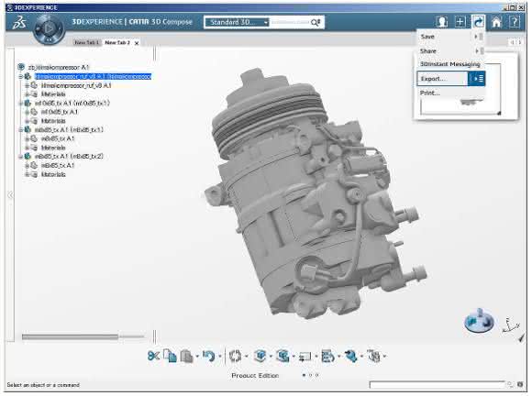The width and height of the screenshot is (532, 396).
Task: Click the cube-with-overlay icon next to product cube
Action: point(283,356)
